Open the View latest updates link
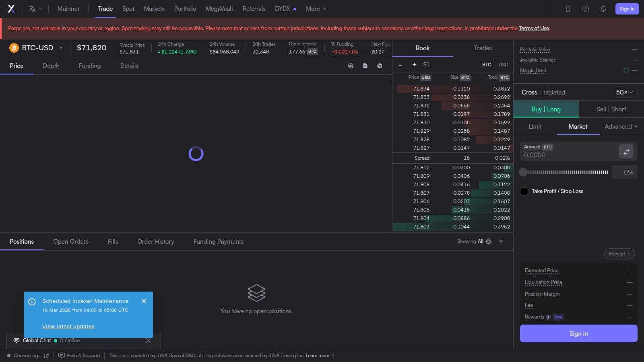 (x=68, y=327)
